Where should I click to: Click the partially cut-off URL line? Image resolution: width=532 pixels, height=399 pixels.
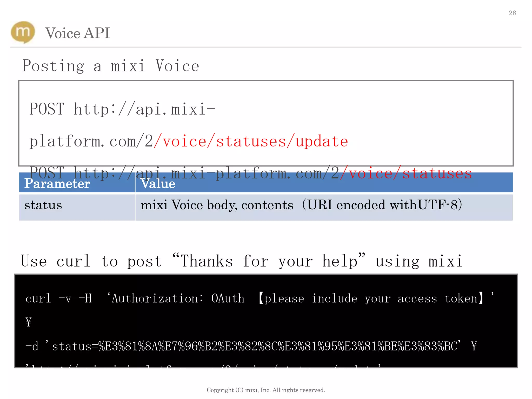point(203,365)
